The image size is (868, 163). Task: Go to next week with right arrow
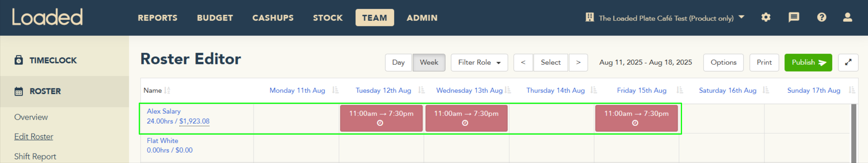[578, 62]
